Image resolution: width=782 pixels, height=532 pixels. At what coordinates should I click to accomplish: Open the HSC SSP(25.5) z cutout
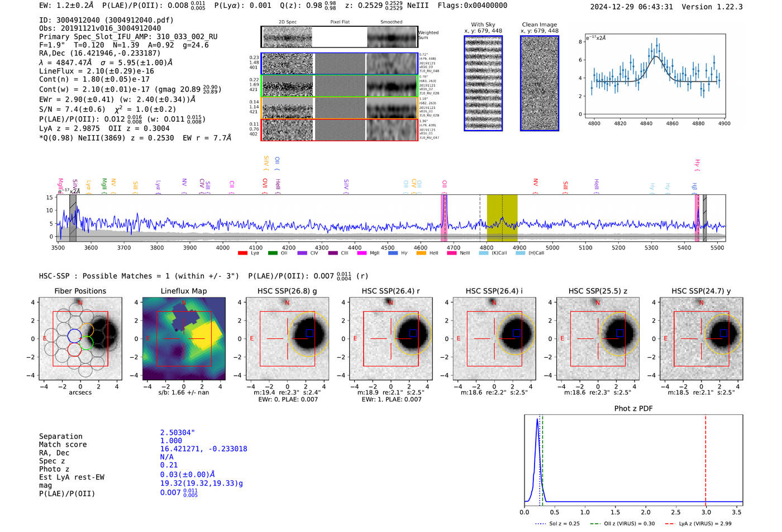(x=598, y=338)
